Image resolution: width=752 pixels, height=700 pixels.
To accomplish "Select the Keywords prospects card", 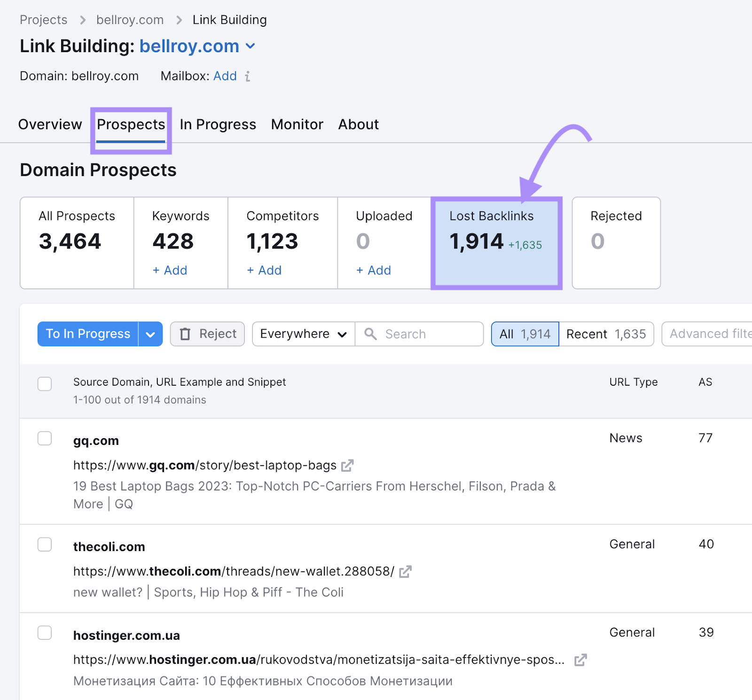I will (181, 243).
